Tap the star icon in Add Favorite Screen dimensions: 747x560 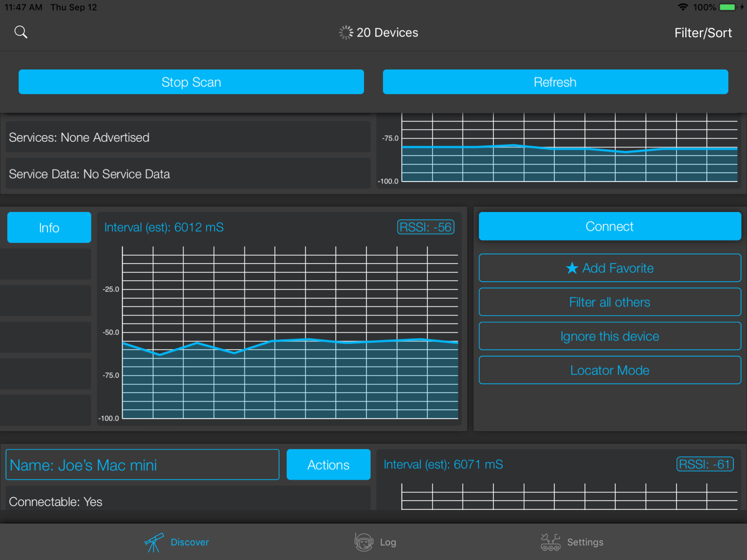pos(572,268)
